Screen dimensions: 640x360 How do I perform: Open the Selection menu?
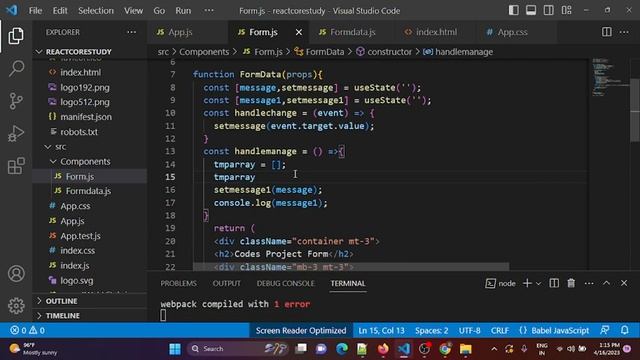click(96, 11)
